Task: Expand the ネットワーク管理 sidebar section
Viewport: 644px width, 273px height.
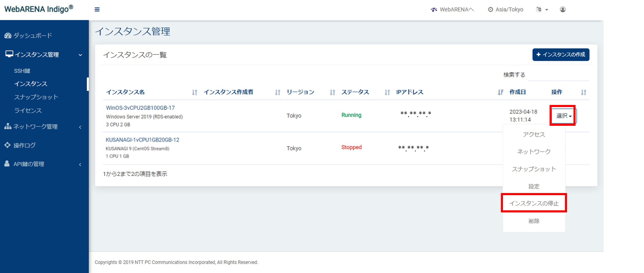Action: point(80,127)
